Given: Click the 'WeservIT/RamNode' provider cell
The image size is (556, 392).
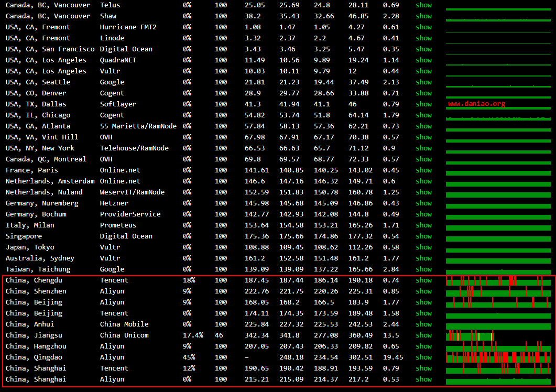Looking at the screenshot, I should click(132, 192).
